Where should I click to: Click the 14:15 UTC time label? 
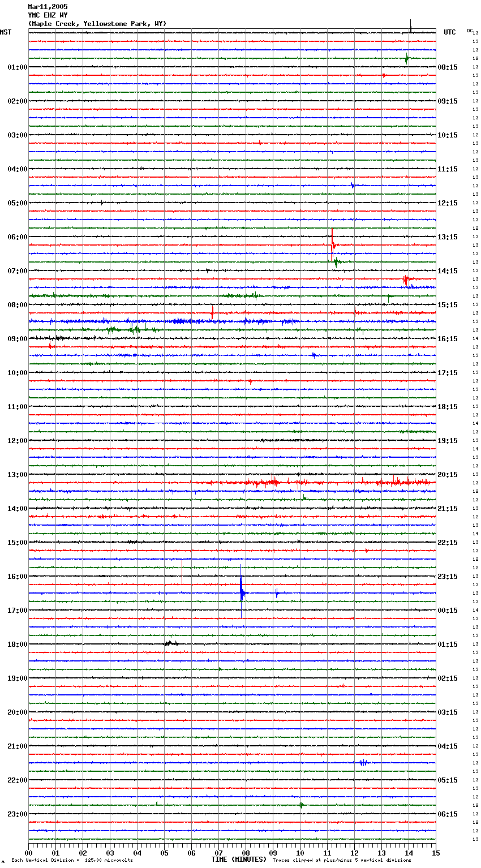tap(448, 271)
